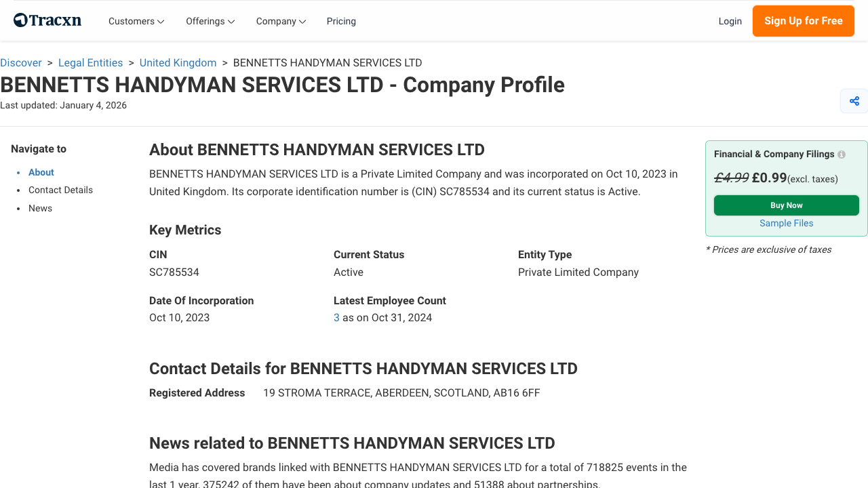
Task: Open Contact Details from the sidebar
Action: tap(60, 190)
